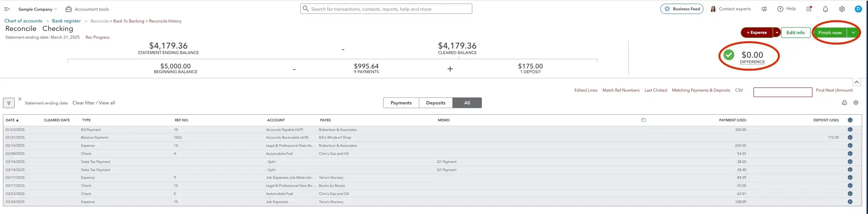
Task: Expand the Expense button dropdown arrow
Action: [x=777, y=33]
